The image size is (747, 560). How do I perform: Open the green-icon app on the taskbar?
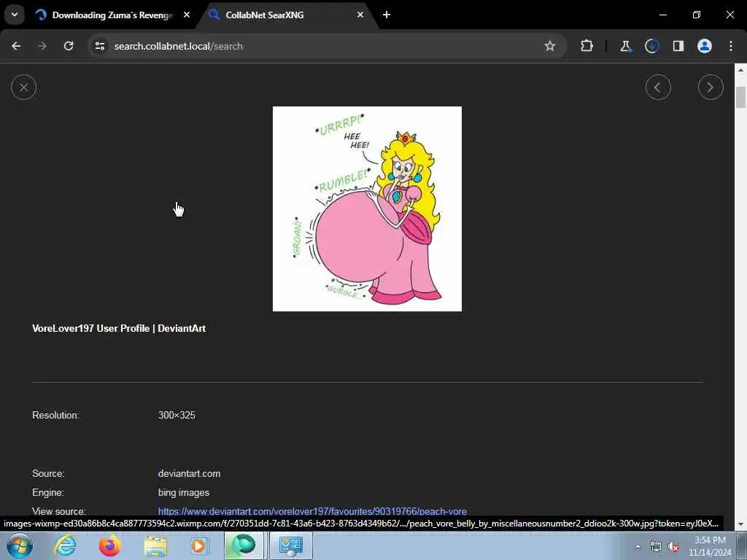point(244,545)
